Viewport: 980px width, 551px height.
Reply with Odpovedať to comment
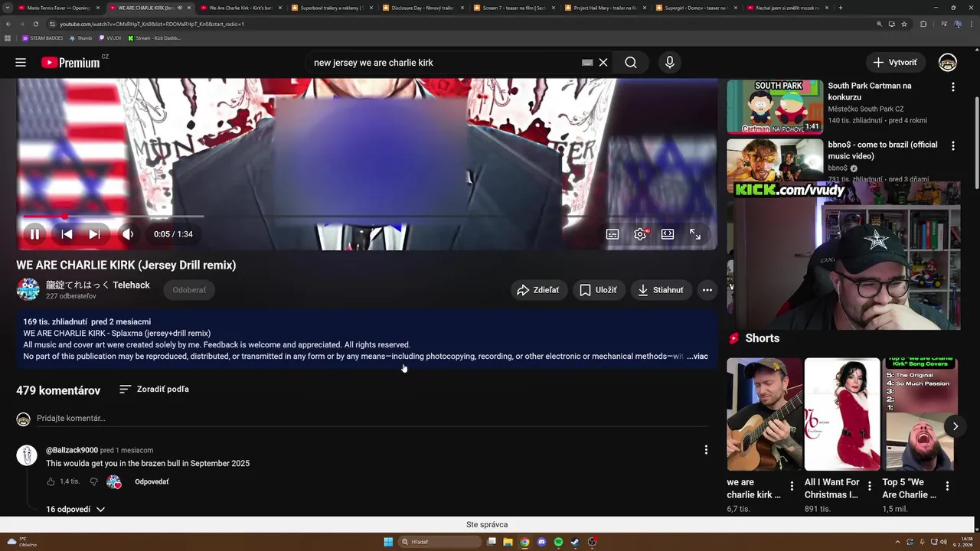(152, 481)
